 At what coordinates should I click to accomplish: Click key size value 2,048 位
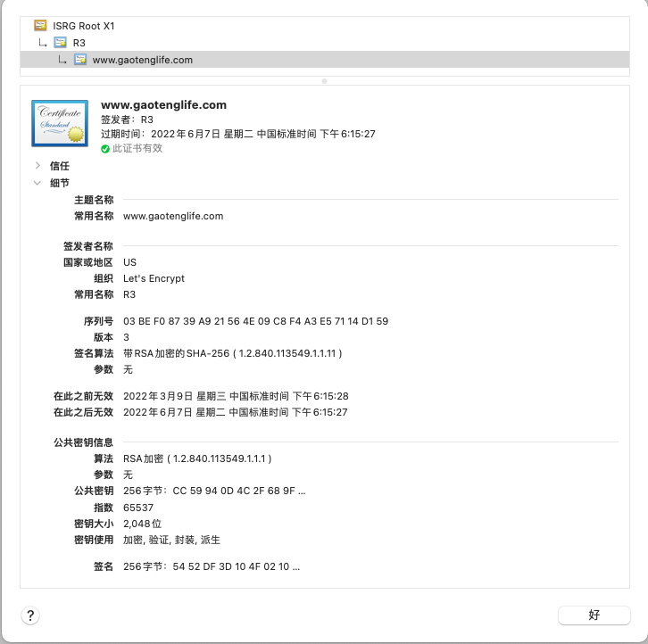coord(142,524)
